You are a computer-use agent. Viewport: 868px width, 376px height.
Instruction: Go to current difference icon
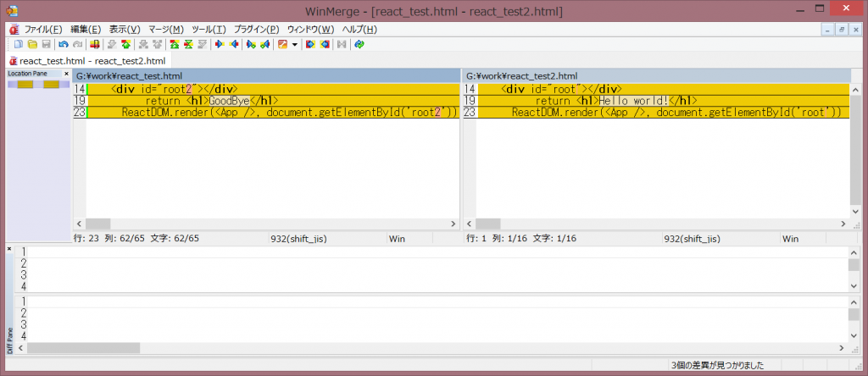(x=189, y=44)
